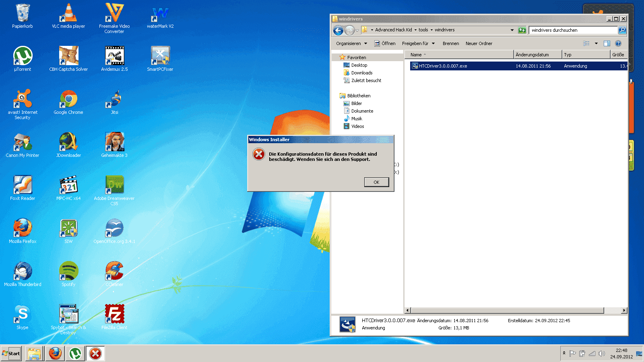
Task: Select the Jitsi desktop icon
Action: (114, 102)
